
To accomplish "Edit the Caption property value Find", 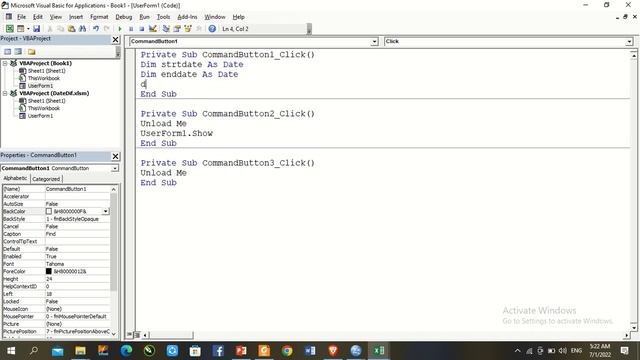I will [77, 234].
